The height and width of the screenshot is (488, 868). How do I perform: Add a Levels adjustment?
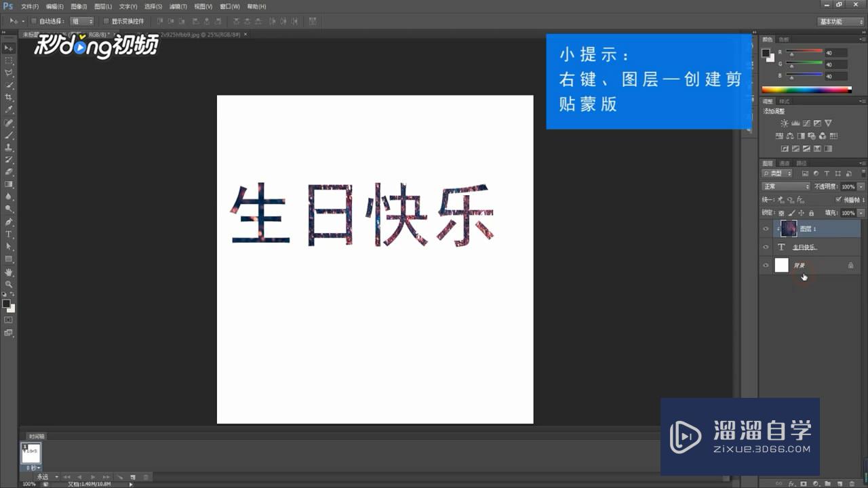click(x=795, y=123)
